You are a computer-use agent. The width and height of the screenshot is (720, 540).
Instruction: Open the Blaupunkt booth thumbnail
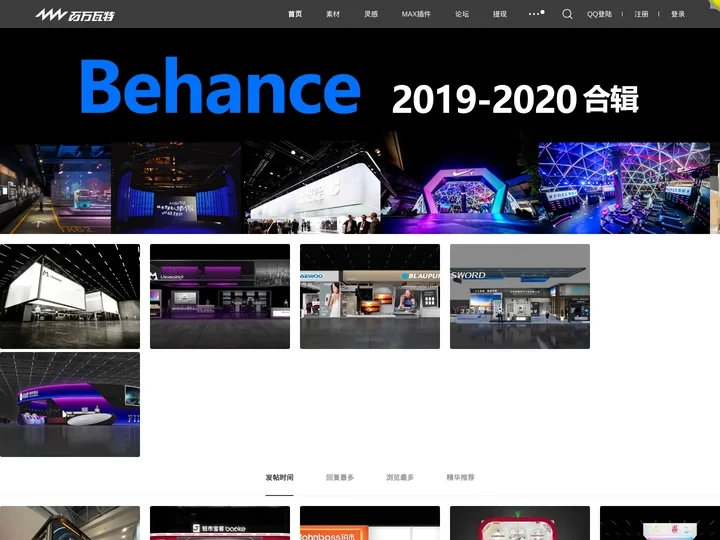click(x=370, y=296)
